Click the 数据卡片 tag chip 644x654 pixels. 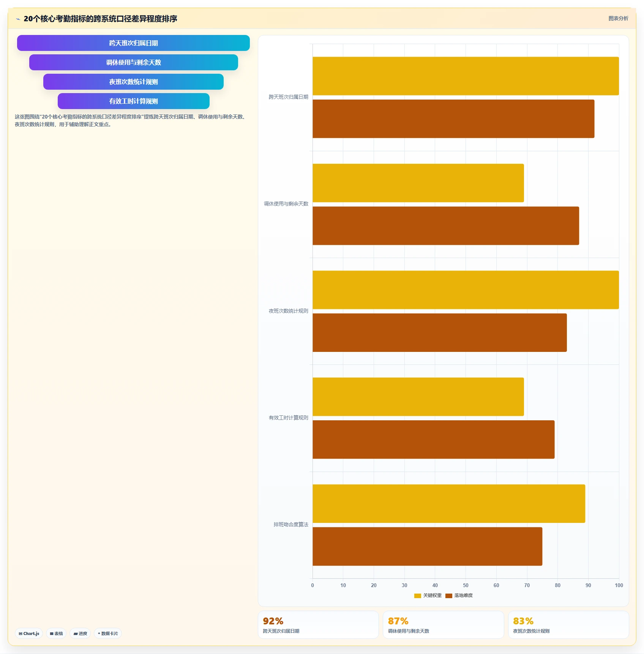[108, 633]
